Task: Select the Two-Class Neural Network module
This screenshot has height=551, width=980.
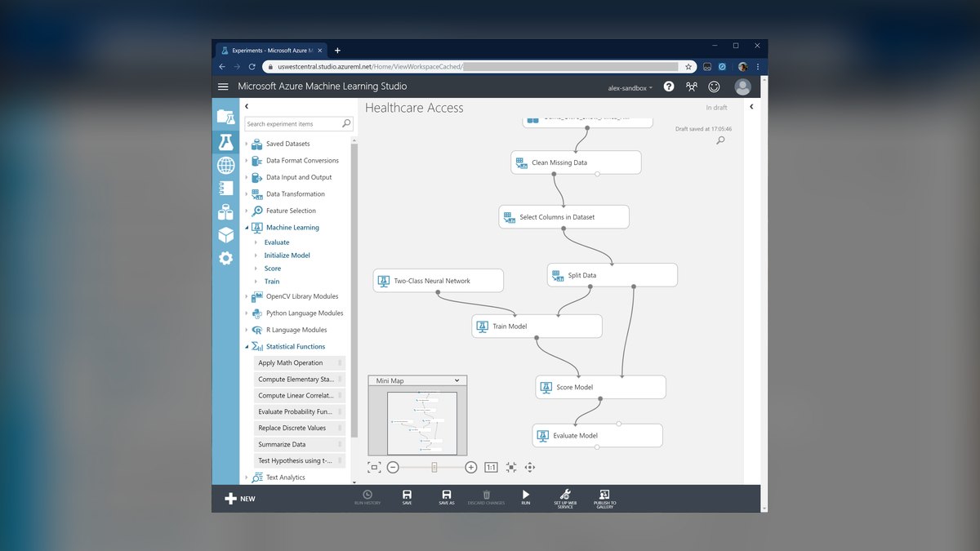Action: [x=439, y=281]
